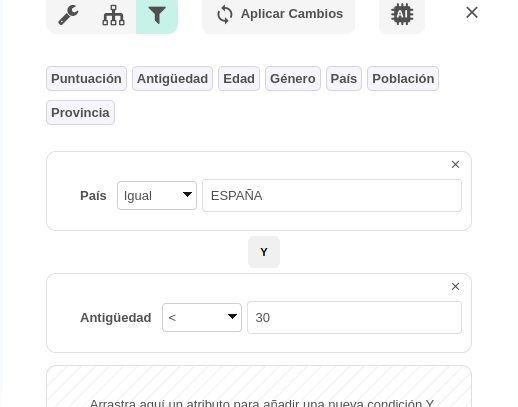Image resolution: width=518 pixels, height=407 pixels.
Task: Edit the ESPAÑA value field
Action: coord(332,196)
